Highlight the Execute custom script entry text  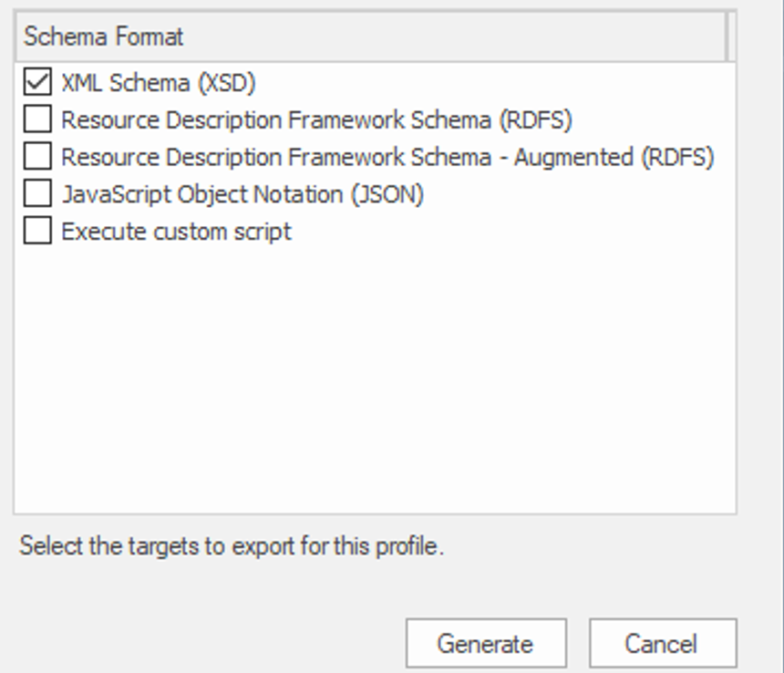pyautogui.click(x=176, y=232)
